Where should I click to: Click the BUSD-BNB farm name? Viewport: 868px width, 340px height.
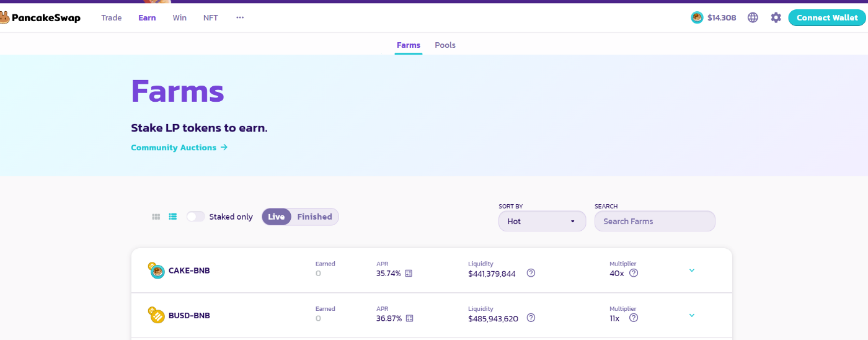pyautogui.click(x=189, y=315)
